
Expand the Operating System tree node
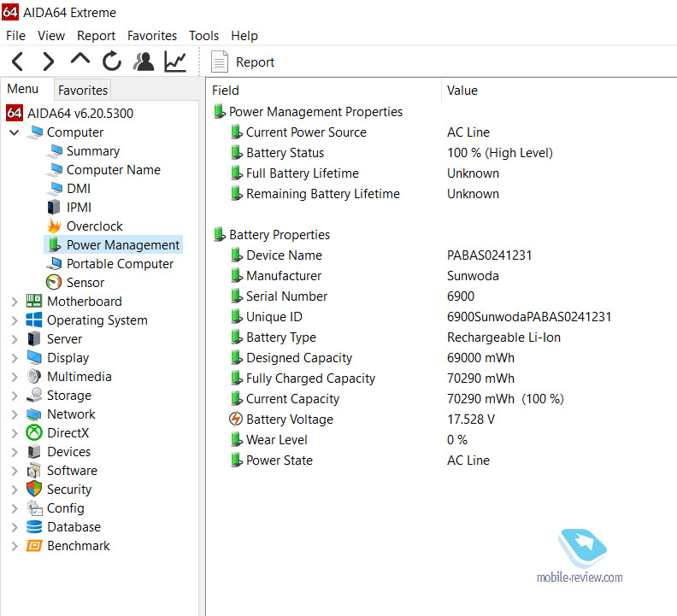[15, 320]
